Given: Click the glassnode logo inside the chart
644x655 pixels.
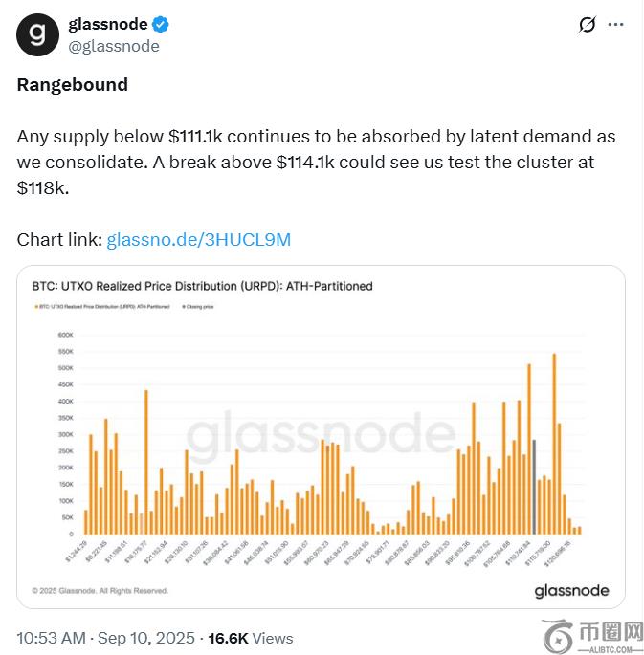Looking at the screenshot, I should pos(571,590).
